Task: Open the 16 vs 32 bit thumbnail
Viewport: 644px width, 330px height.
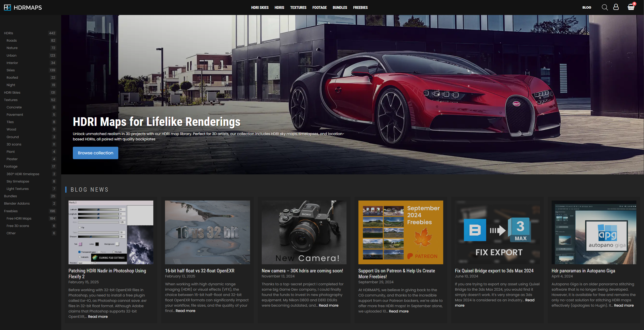Action: coord(207,232)
